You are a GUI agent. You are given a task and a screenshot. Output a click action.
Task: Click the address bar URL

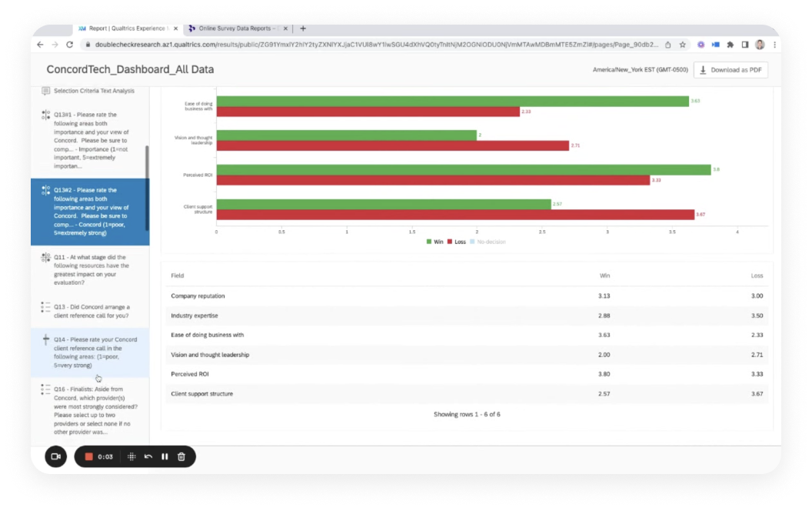[x=377, y=45]
